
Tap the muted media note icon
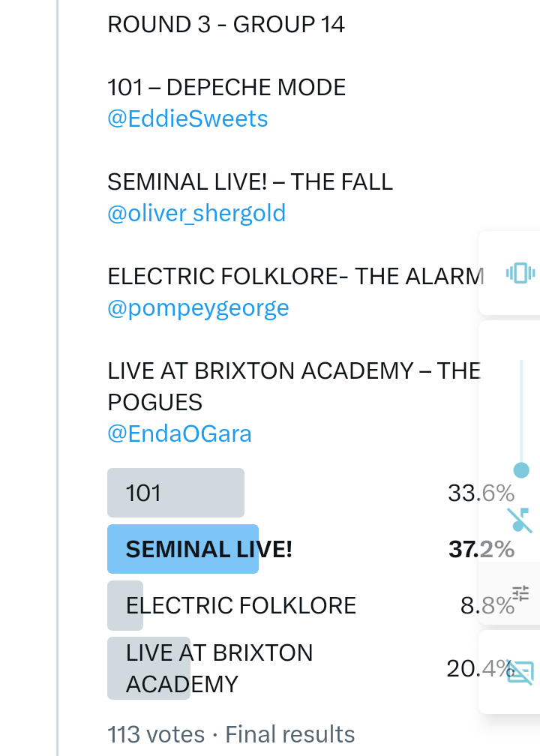tap(519, 519)
